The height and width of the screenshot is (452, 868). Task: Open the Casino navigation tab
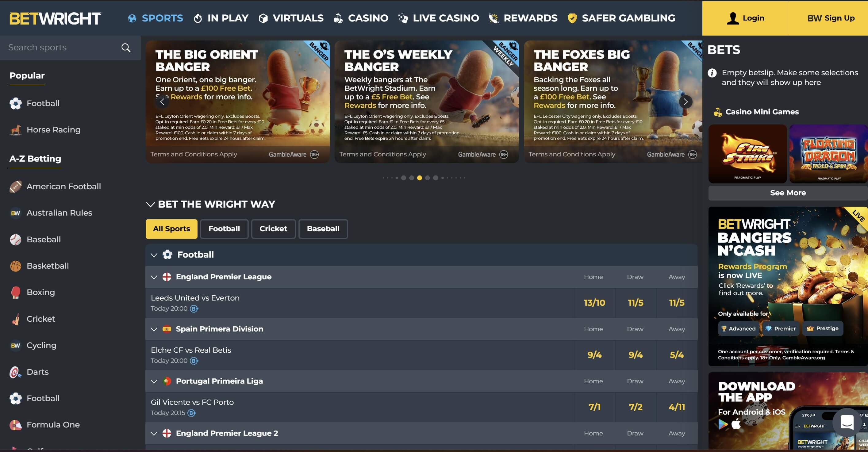[361, 18]
